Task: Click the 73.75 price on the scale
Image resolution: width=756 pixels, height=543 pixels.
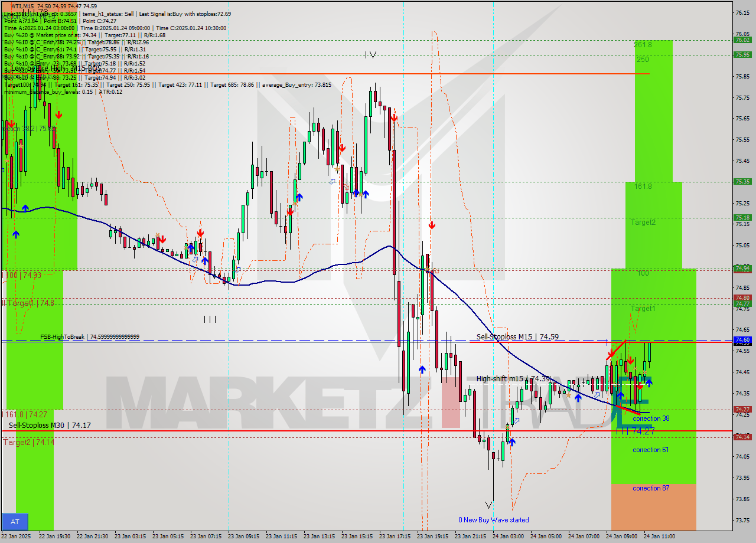Action: [x=742, y=520]
